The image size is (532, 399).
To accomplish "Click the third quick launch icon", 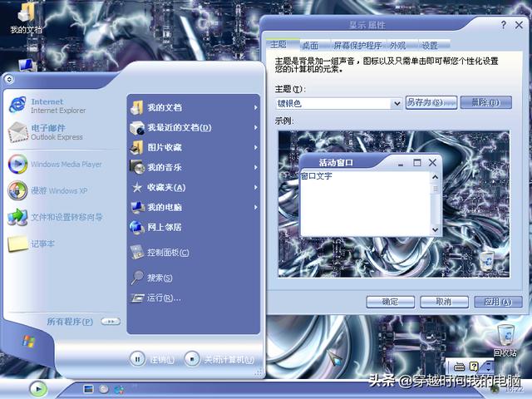I will (119, 390).
